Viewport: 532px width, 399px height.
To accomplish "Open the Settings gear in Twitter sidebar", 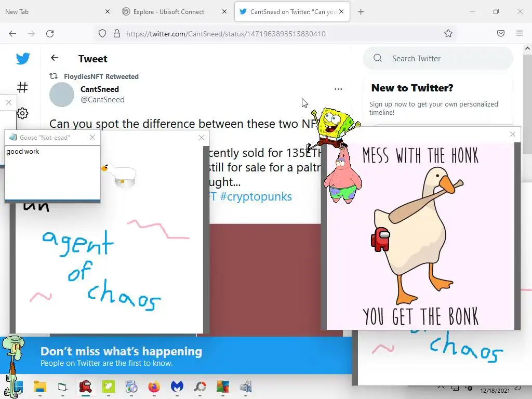I will (x=22, y=113).
